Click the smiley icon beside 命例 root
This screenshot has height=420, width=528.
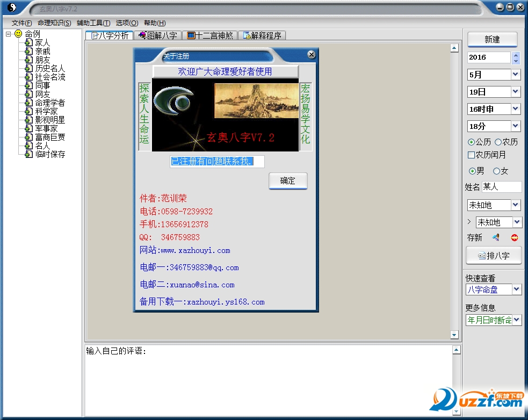coord(18,34)
